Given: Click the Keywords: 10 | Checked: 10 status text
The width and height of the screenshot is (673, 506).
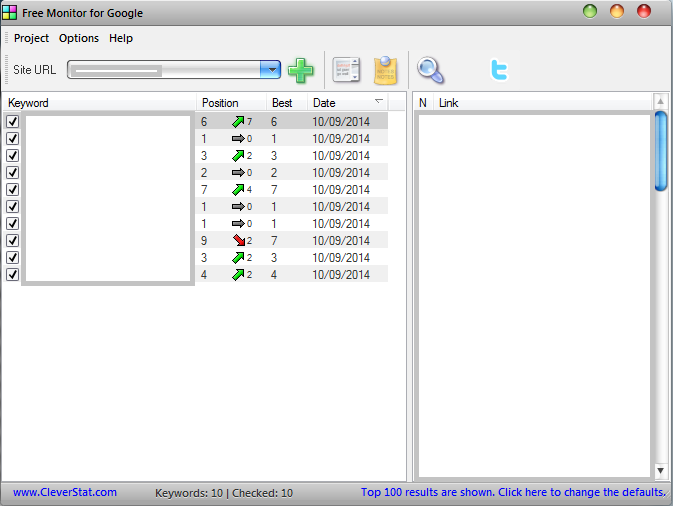Looking at the screenshot, I should click(224, 493).
